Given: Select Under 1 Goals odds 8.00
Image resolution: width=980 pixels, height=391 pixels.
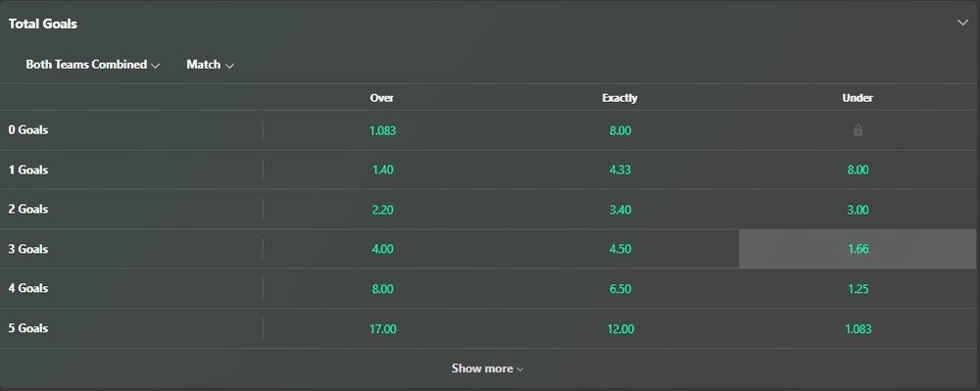Looking at the screenshot, I should [x=857, y=170].
